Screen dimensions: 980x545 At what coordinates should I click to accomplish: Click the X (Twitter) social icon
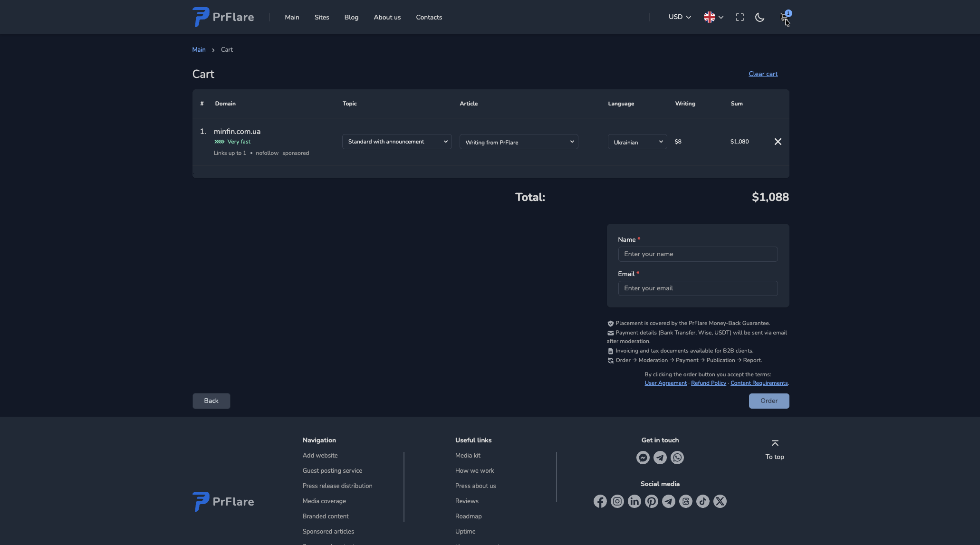click(x=720, y=501)
